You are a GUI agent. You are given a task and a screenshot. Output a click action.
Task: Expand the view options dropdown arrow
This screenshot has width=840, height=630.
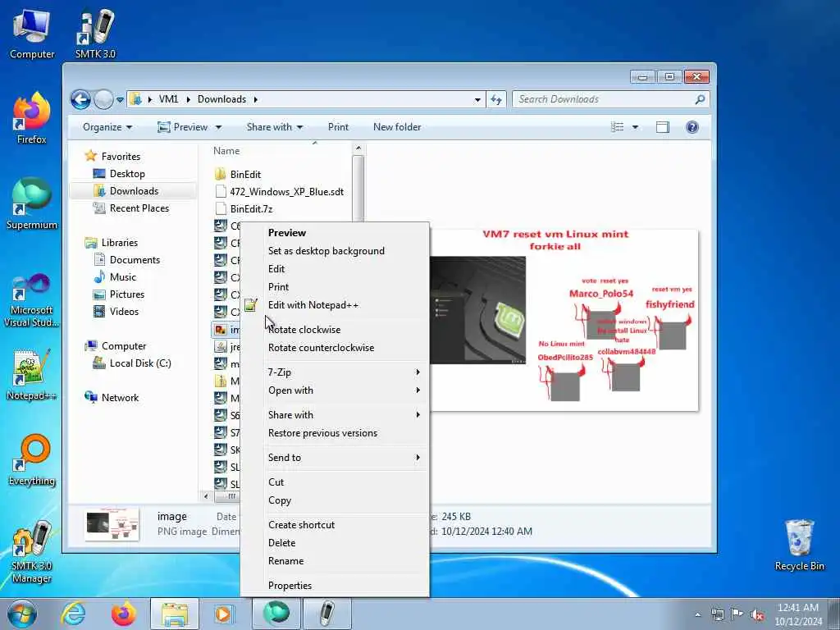636,127
